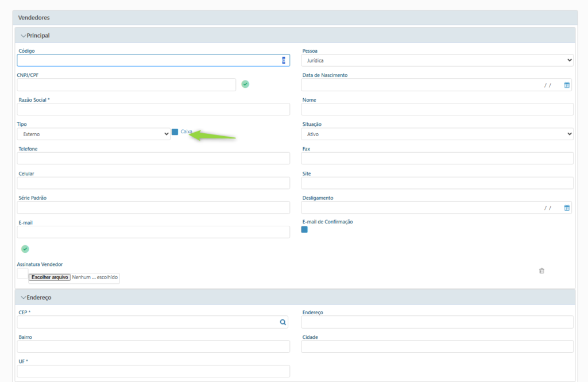Collapse the Principal section
Viewport: 588px width, 382px height.
[24, 36]
